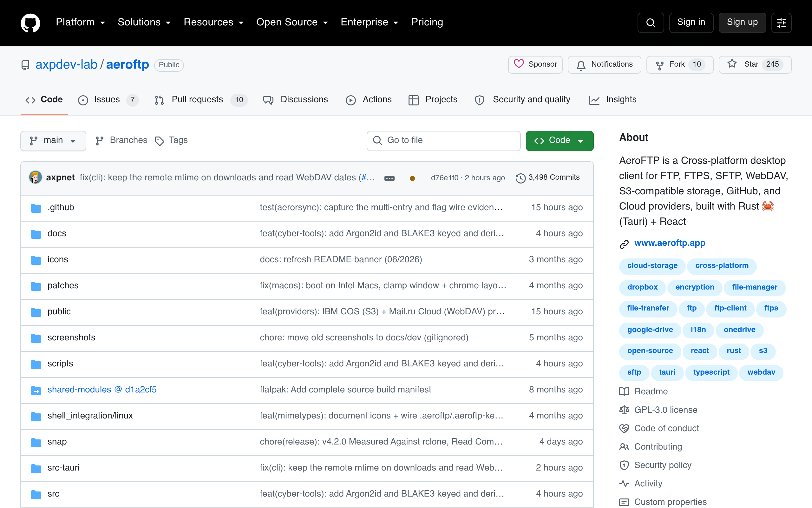Visit the www.aeroftp.app website link
The width and height of the screenshot is (812, 508).
670,243
